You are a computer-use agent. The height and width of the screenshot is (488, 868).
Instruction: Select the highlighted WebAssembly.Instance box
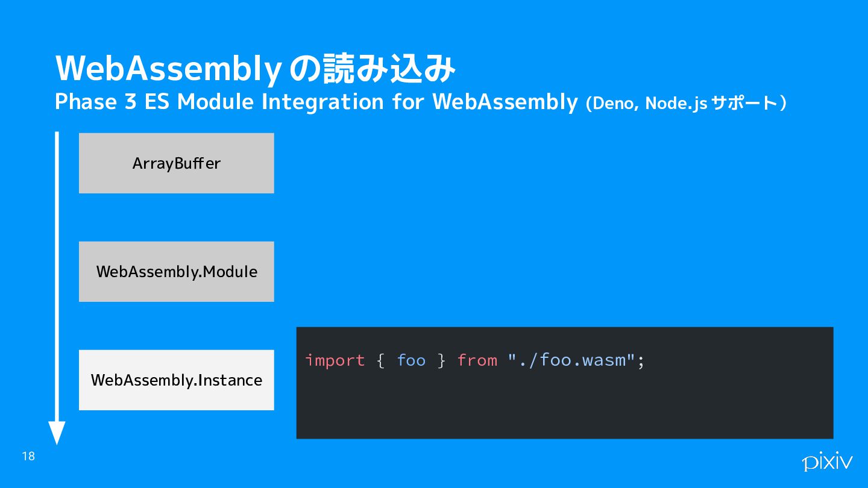pyautogui.click(x=176, y=380)
